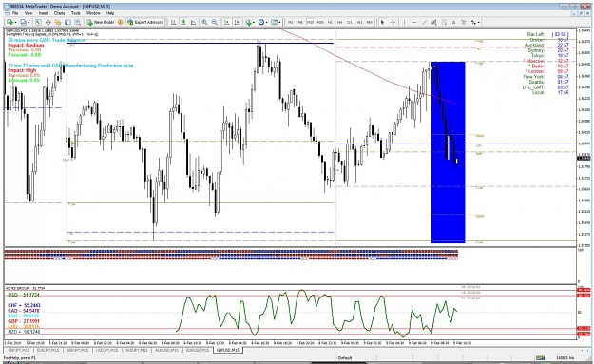Image resolution: width=594 pixels, height=364 pixels.
Task: Open the Help menu
Action: click(110, 13)
